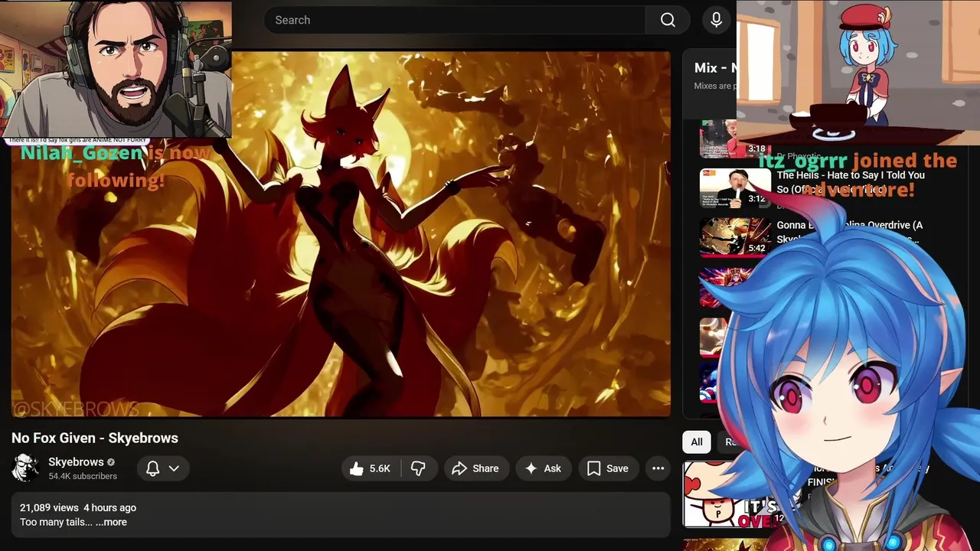Like the video with 5.6K likes

[x=371, y=468]
